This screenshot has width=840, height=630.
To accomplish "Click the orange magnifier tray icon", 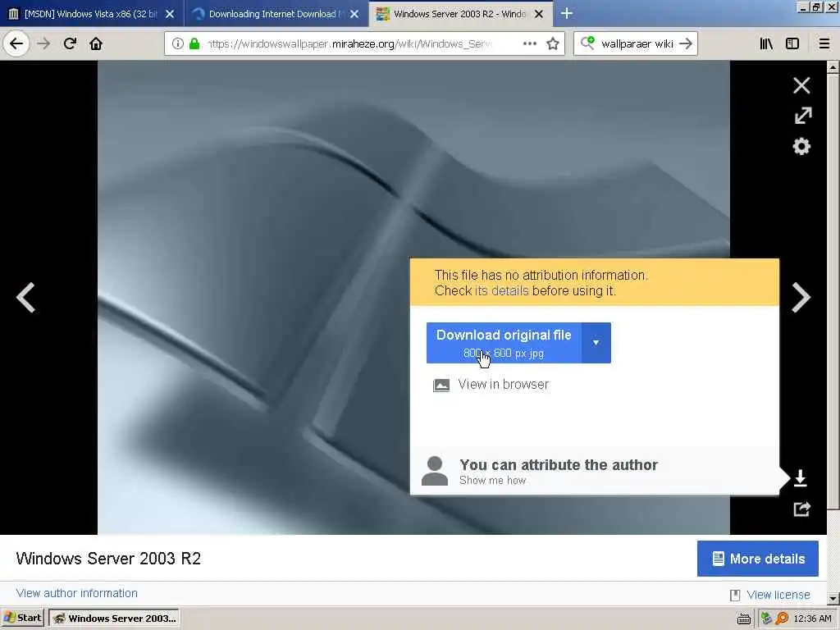I will click(x=782, y=619).
